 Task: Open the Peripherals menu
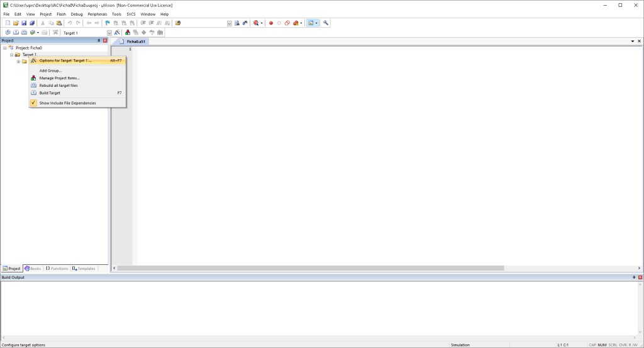(97, 14)
